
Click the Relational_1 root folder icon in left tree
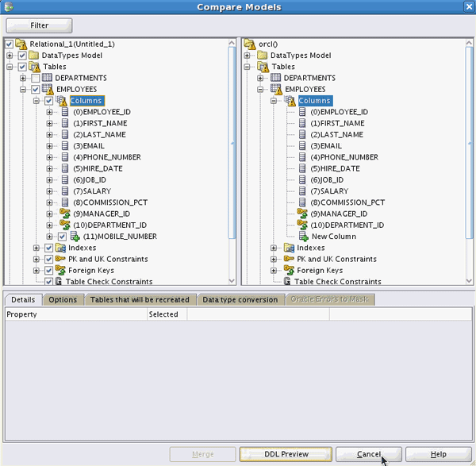pos(21,44)
